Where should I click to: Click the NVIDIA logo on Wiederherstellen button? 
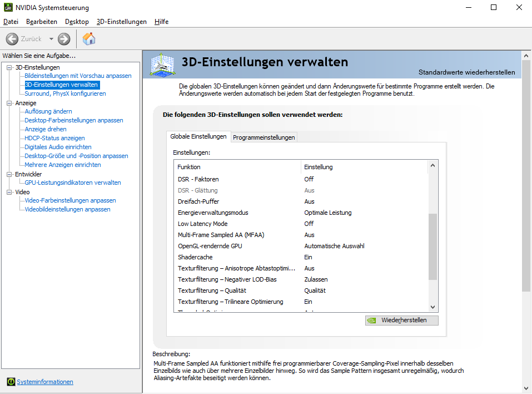372,321
